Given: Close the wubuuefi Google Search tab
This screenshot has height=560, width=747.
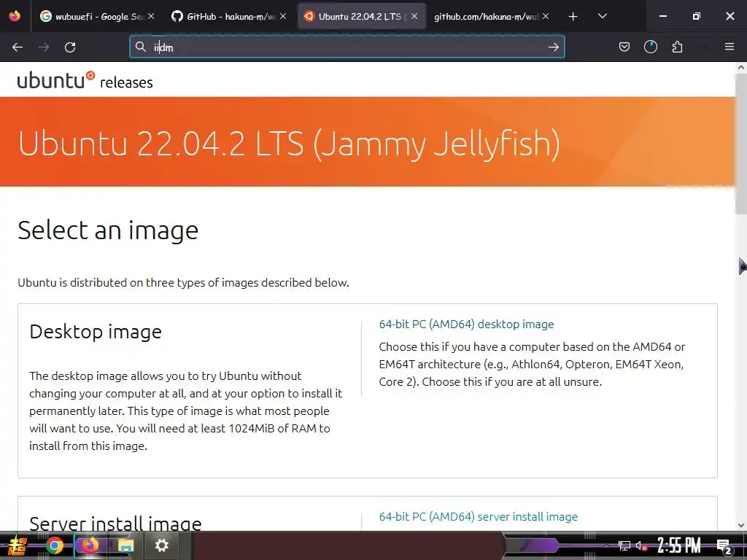Looking at the screenshot, I should click(x=151, y=16).
